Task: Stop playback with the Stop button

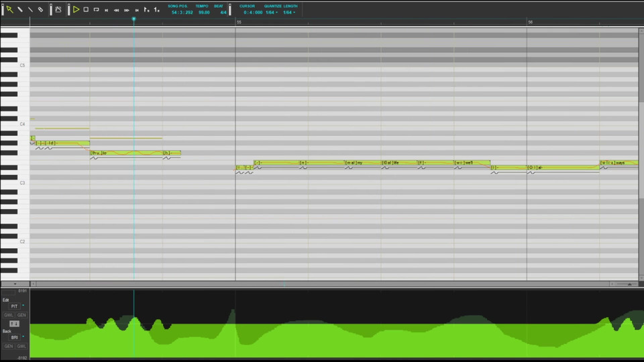Action: [x=86, y=9]
